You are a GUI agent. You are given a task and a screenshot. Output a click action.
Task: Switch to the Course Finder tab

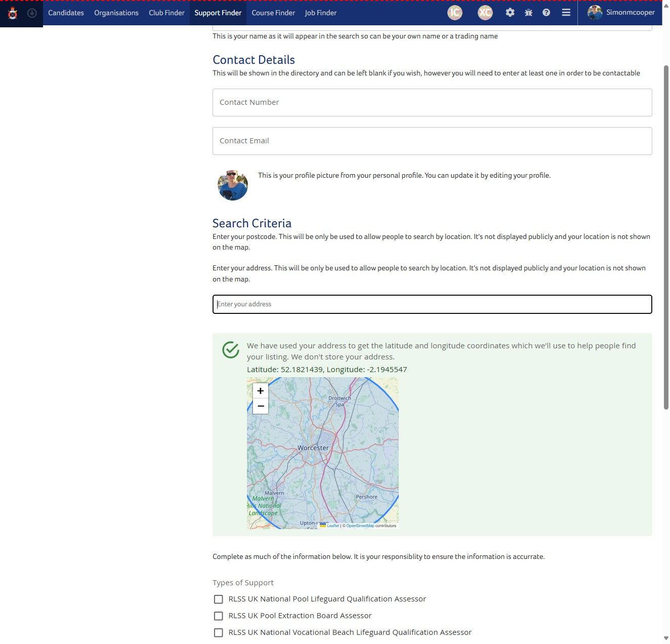click(x=273, y=13)
